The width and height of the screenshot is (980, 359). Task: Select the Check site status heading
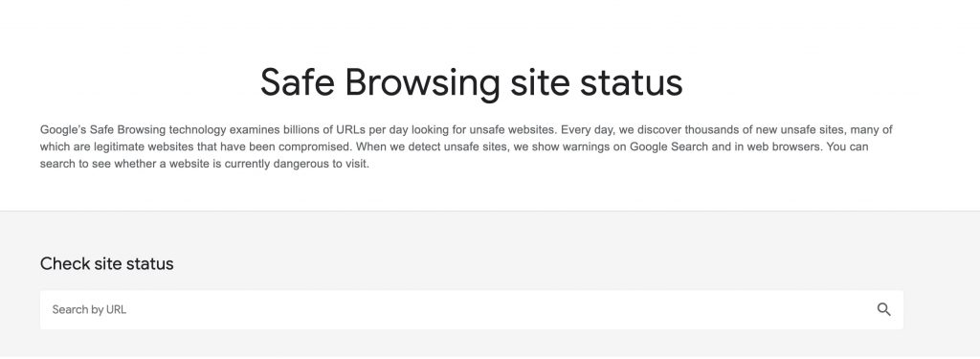click(107, 263)
